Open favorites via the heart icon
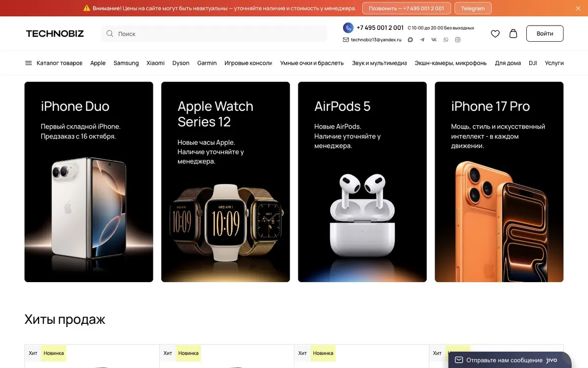This screenshot has width=588, height=368. (x=495, y=33)
